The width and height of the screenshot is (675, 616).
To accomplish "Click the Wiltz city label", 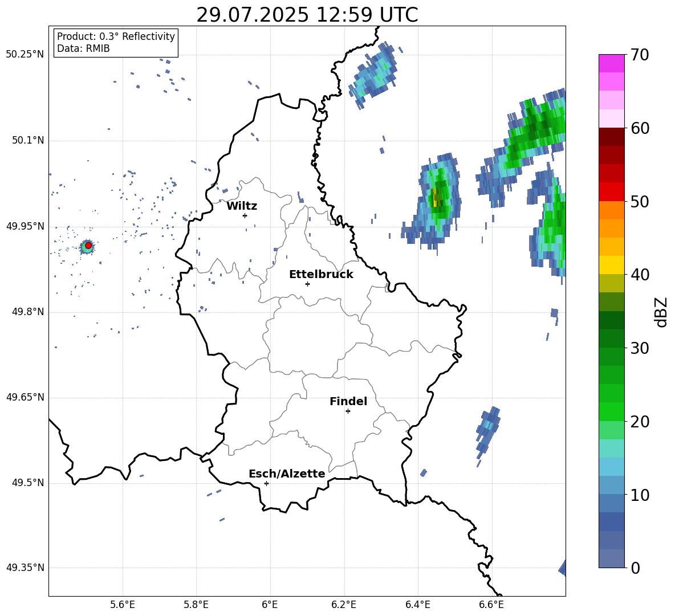I will [242, 206].
